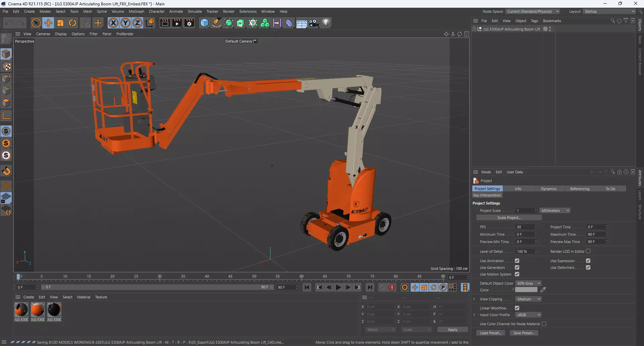This screenshot has width=644, height=346.
Task: Open the Edit Render Settings icon
Action: pos(189,23)
